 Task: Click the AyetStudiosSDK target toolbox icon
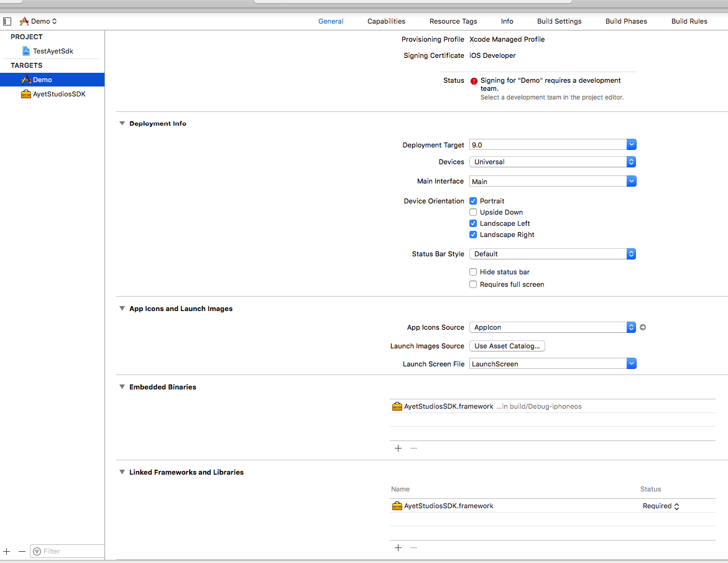point(26,94)
